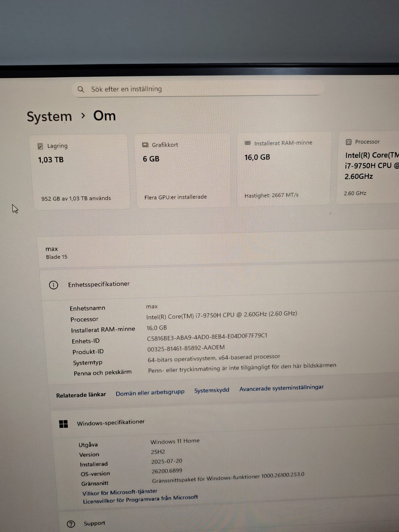Viewport: 399px width, 532px height.
Task: Go back to System breadcrumb
Action: tap(49, 116)
